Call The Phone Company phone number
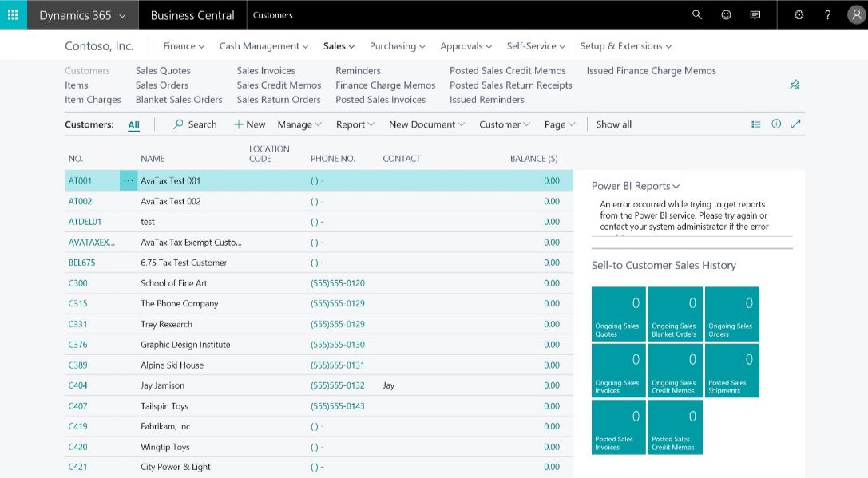 [338, 304]
